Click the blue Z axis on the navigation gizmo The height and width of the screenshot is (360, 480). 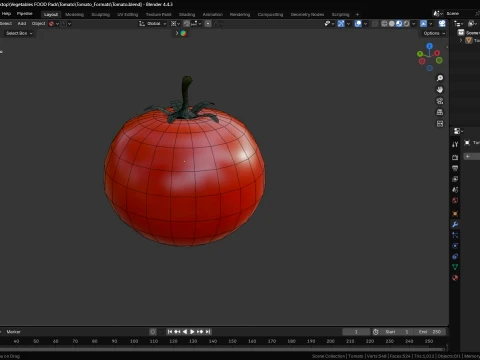point(430,46)
